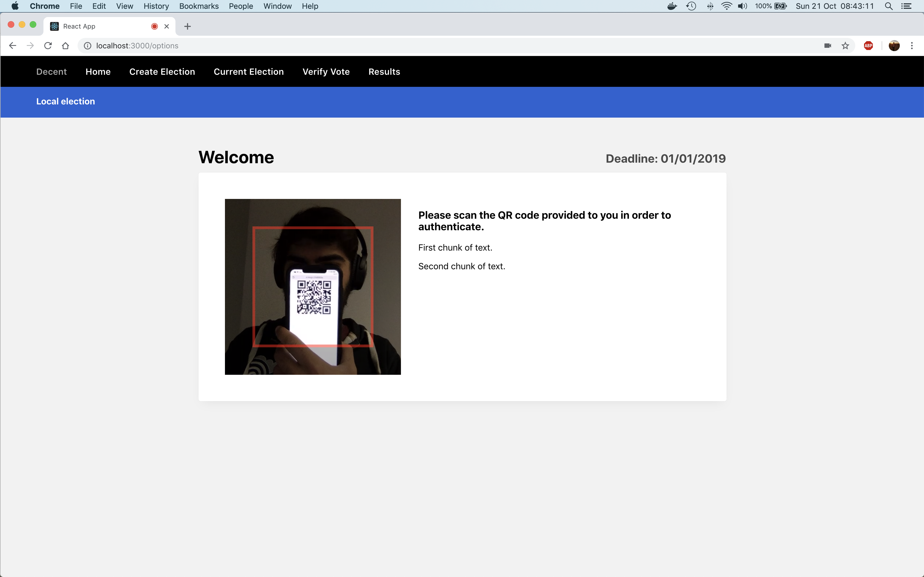Image resolution: width=924 pixels, height=577 pixels.
Task: Click the QR scanner webcam preview
Action: coord(313,287)
